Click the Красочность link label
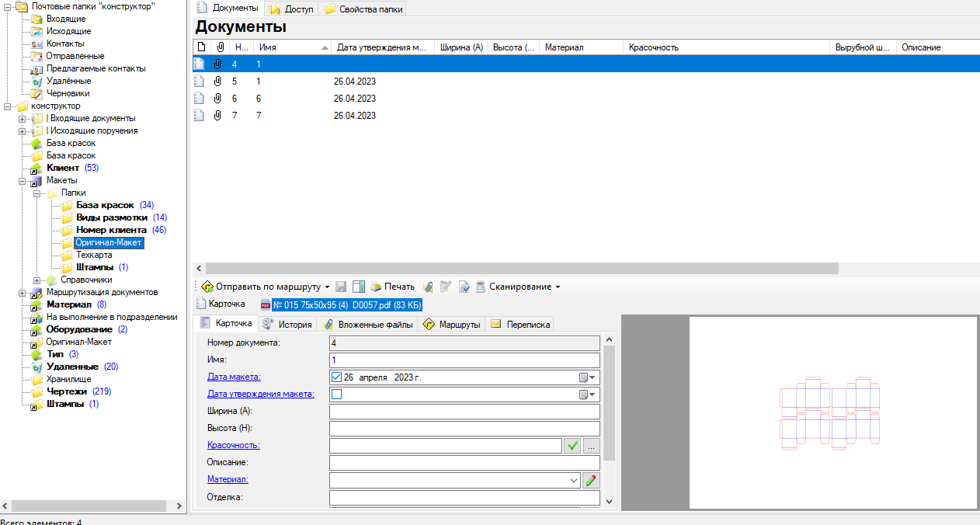 tap(234, 445)
